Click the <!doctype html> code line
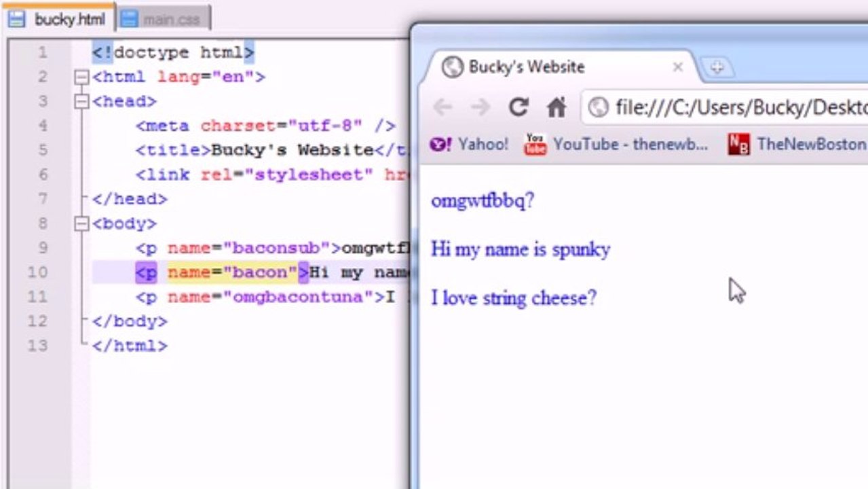The height and width of the screenshot is (489, 868). (x=173, y=52)
